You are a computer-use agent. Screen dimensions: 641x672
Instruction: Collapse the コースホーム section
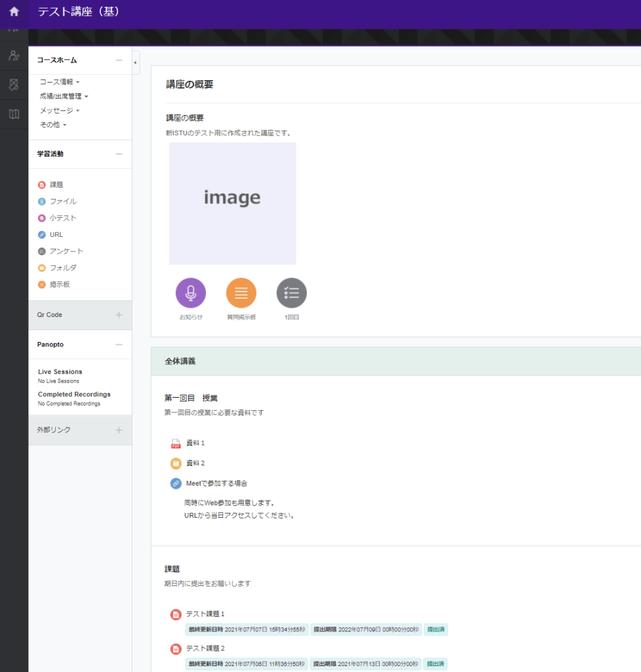[119, 60]
